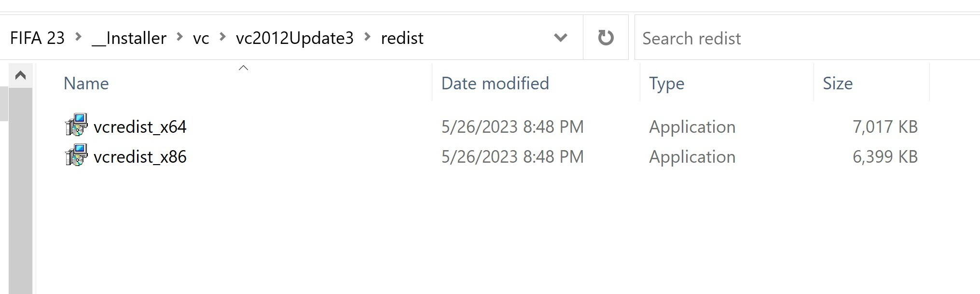Open vc2012Update3 breadcrumb folder
980x294 pixels.
point(295,38)
